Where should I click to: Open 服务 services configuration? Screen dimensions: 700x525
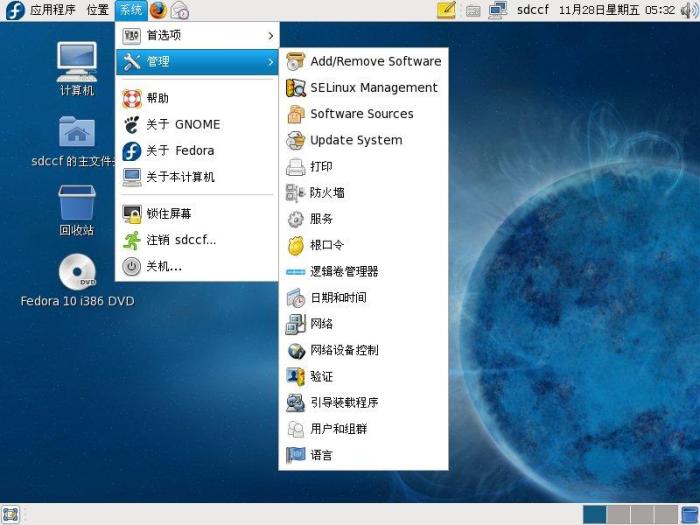tap(363, 219)
